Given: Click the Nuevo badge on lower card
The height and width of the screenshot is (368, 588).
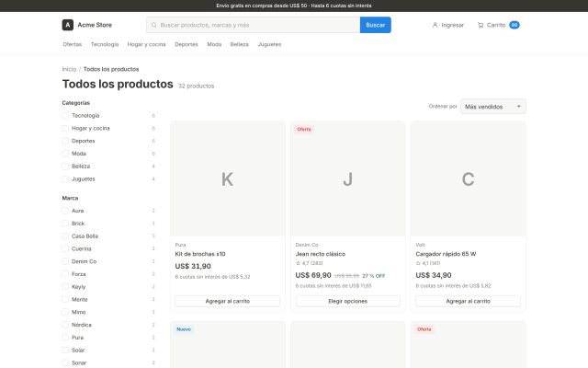Looking at the screenshot, I should [184, 329].
